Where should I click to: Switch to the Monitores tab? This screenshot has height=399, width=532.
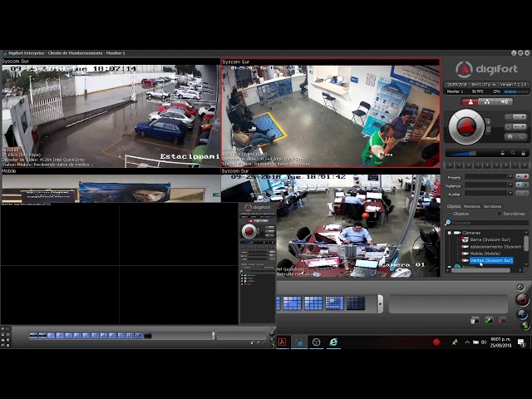click(471, 206)
